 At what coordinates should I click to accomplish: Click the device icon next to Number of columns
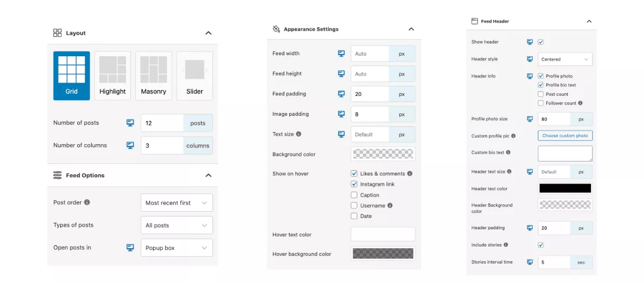130,145
